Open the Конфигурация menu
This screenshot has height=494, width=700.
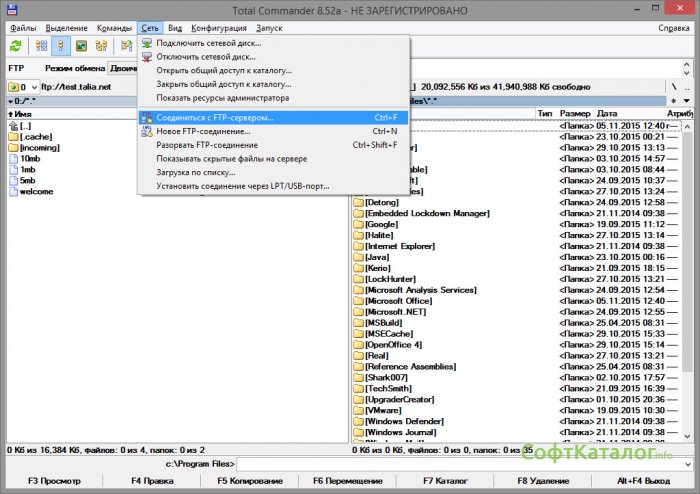(x=218, y=29)
